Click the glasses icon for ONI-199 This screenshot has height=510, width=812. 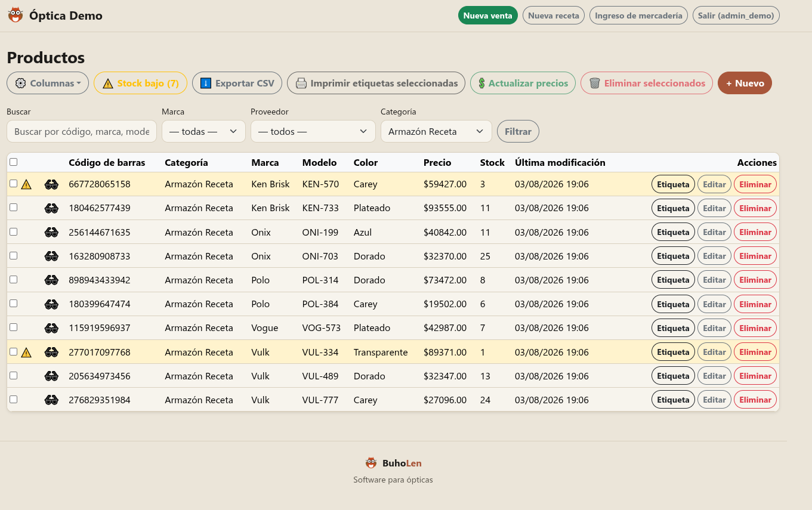point(51,232)
